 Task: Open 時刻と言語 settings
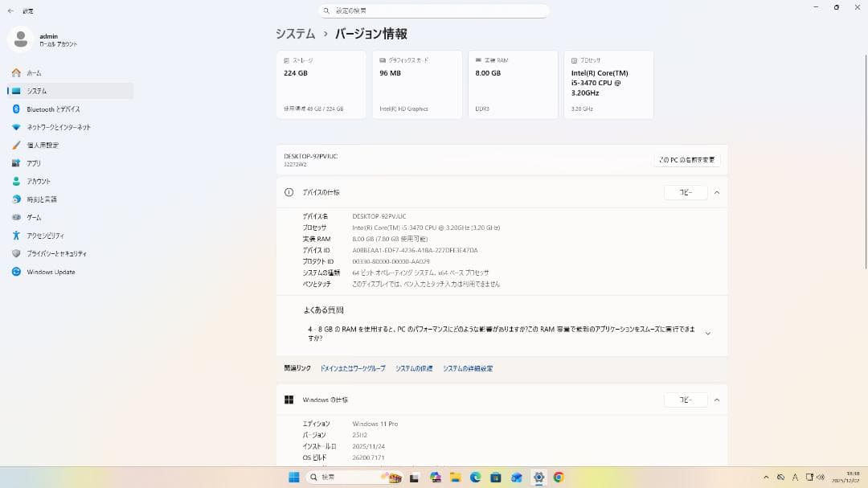pyautogui.click(x=44, y=199)
